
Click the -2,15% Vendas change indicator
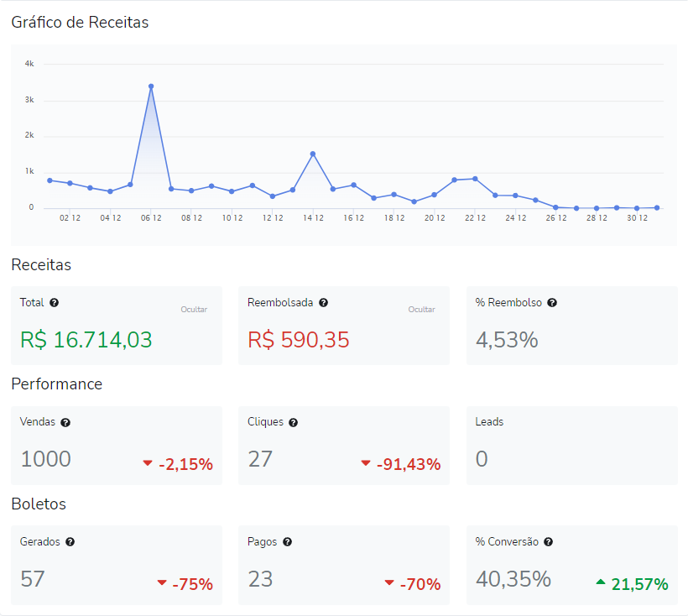178,464
